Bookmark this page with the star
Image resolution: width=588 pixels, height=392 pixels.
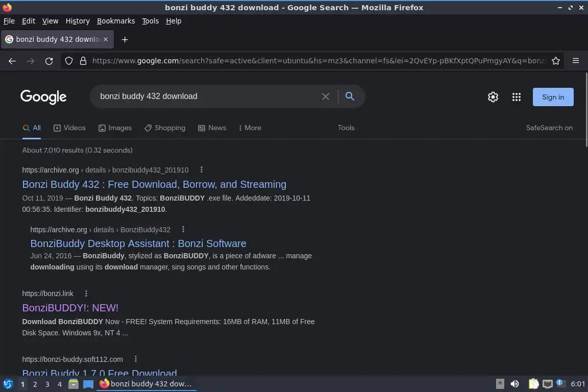coord(556,61)
